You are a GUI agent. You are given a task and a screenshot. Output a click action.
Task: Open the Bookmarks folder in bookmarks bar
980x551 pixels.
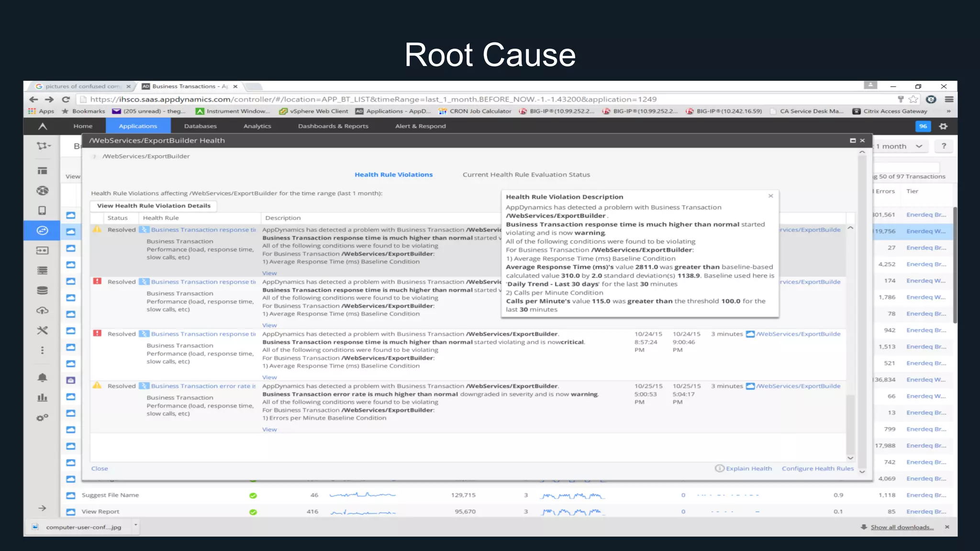click(83, 111)
